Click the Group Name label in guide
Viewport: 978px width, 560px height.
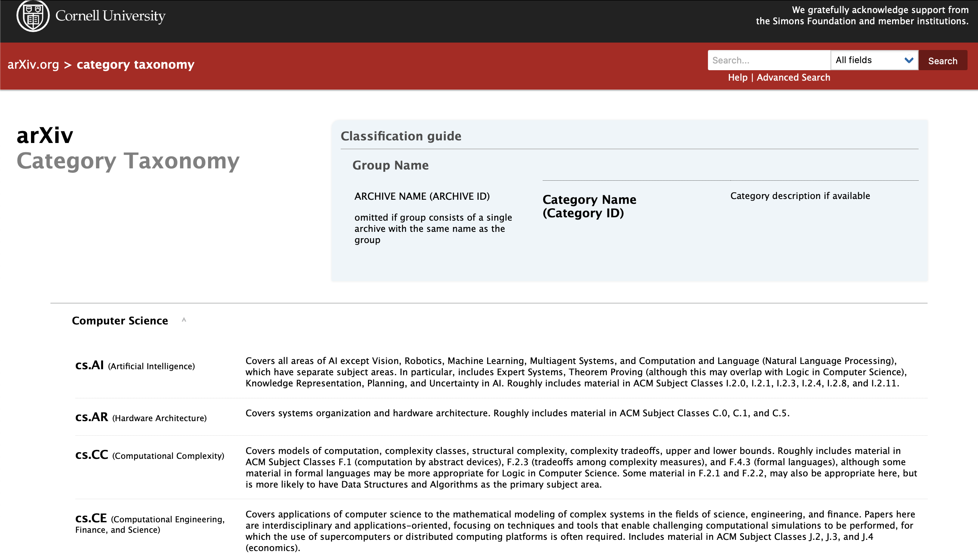(x=390, y=165)
